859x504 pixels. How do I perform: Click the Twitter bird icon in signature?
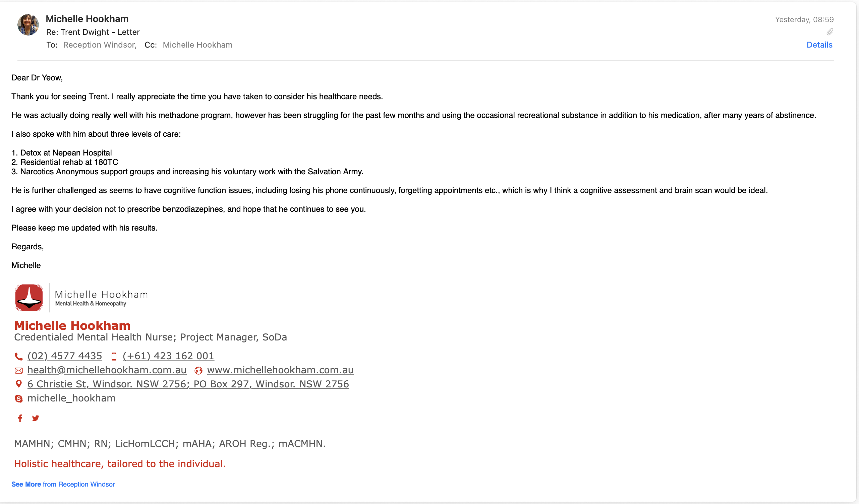(36, 418)
